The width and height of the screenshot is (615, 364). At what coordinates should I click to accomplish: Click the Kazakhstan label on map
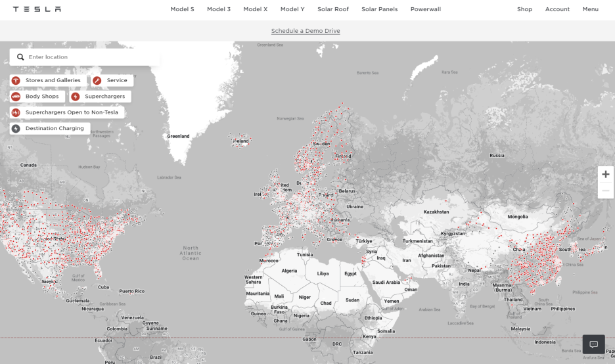436,212
